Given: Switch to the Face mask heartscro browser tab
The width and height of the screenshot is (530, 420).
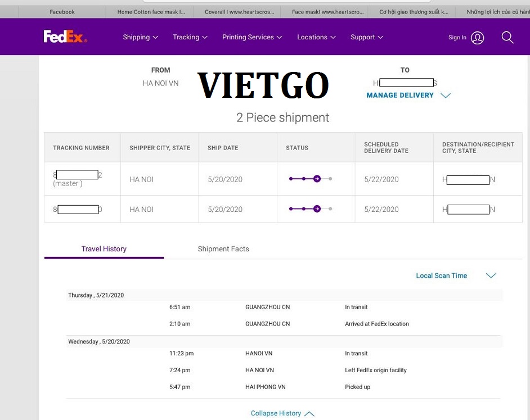Looking at the screenshot, I should pyautogui.click(x=327, y=12).
